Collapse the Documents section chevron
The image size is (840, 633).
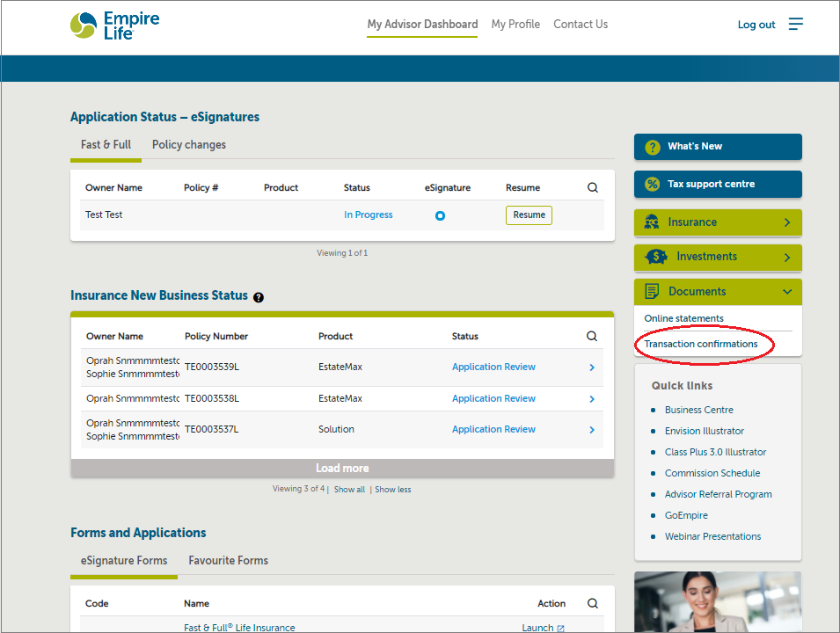tap(787, 292)
